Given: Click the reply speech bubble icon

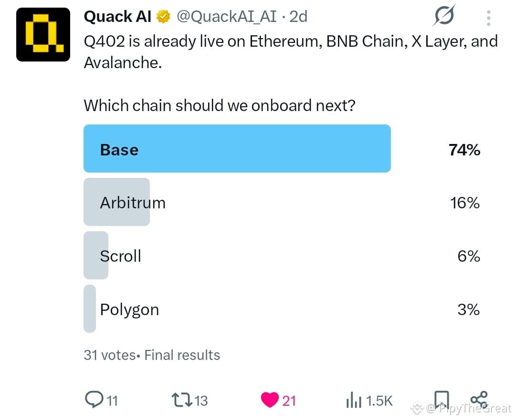Looking at the screenshot, I should pos(94,400).
